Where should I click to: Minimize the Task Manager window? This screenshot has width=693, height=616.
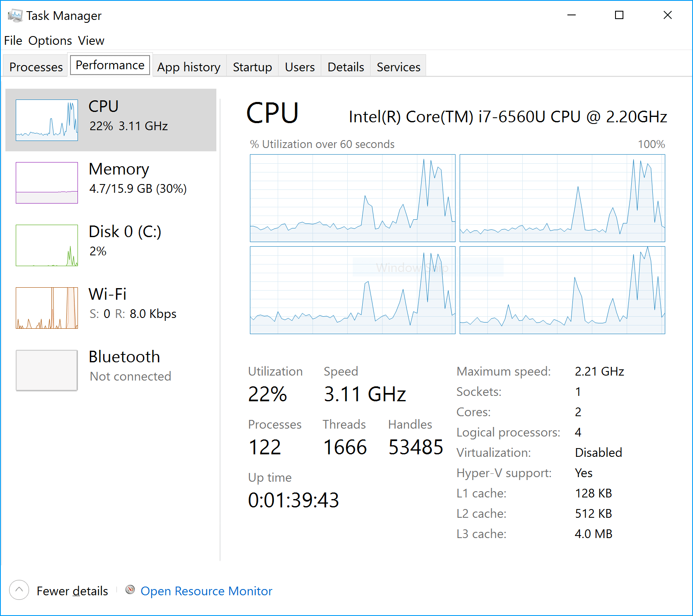pyautogui.click(x=572, y=15)
